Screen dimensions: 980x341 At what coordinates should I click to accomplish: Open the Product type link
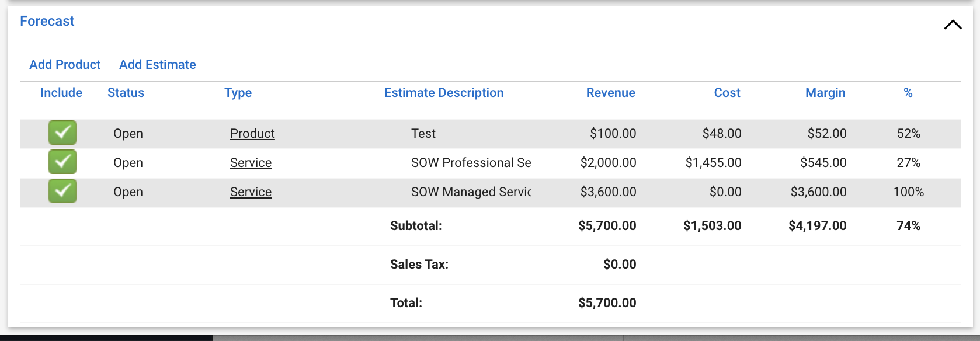coord(252,134)
